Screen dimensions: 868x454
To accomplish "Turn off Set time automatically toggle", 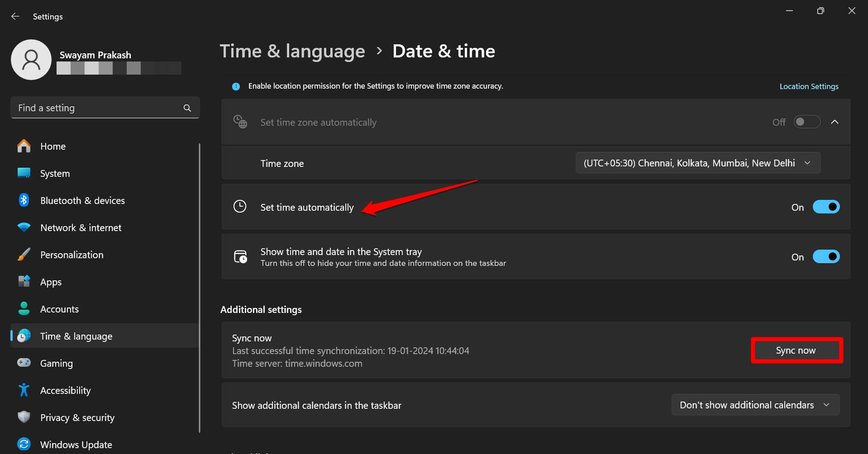I will [826, 207].
